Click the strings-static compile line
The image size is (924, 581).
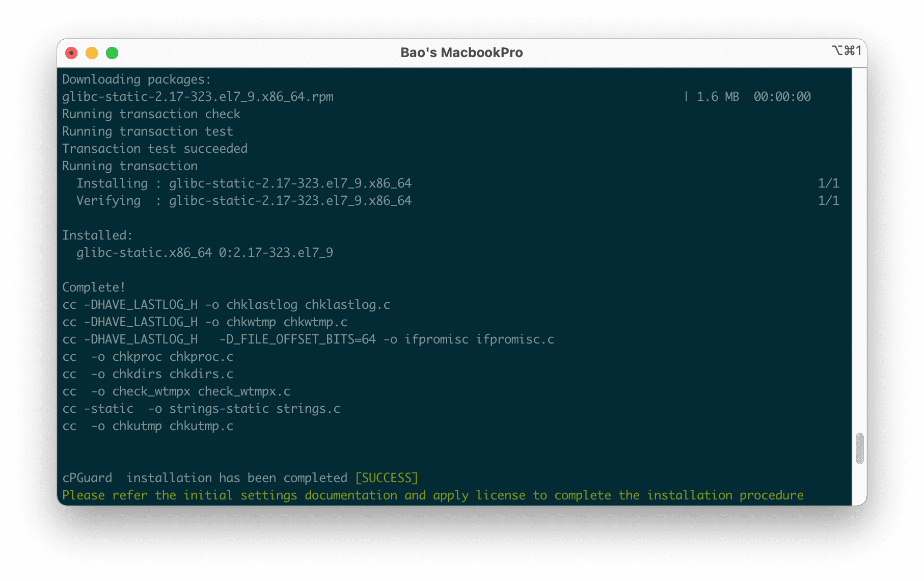click(x=202, y=408)
